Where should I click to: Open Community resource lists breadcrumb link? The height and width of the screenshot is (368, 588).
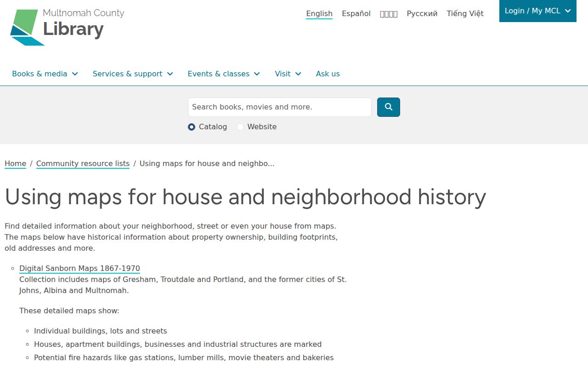pyautogui.click(x=83, y=164)
